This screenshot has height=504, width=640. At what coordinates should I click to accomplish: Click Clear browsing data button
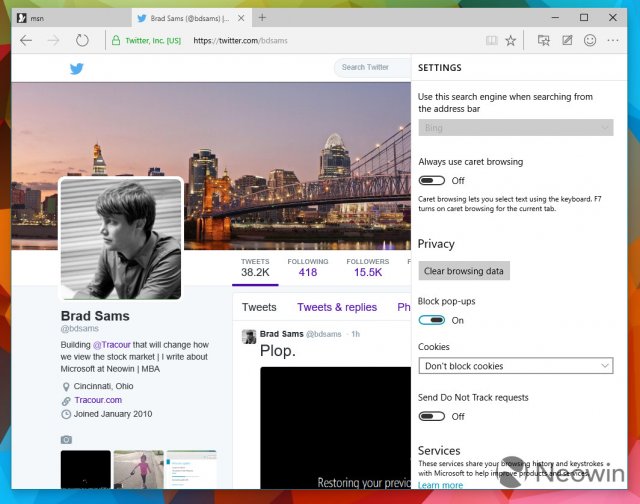(464, 271)
